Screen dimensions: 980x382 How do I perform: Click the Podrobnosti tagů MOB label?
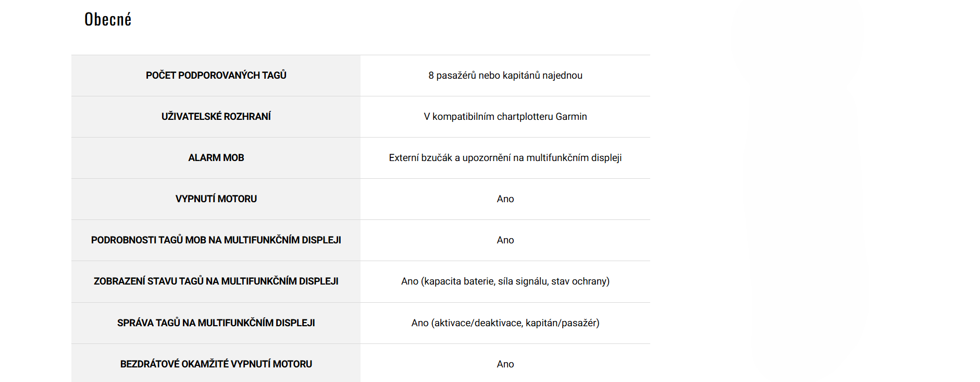click(x=216, y=240)
